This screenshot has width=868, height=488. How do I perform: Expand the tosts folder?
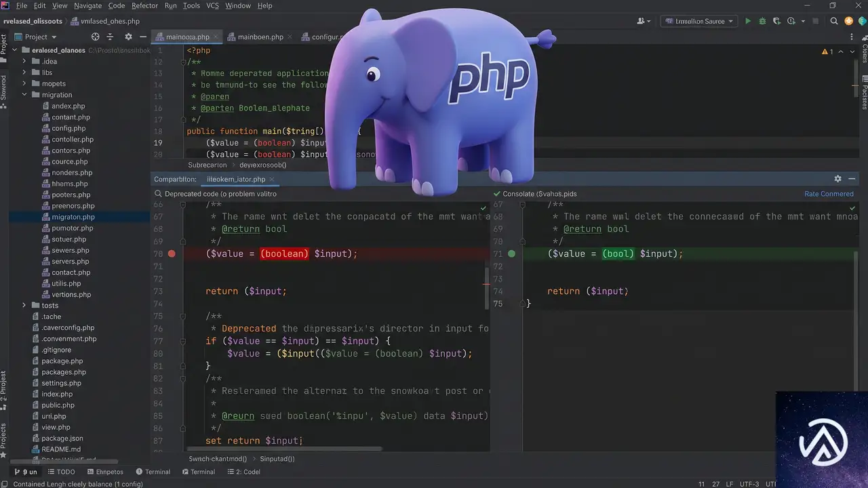(24, 306)
